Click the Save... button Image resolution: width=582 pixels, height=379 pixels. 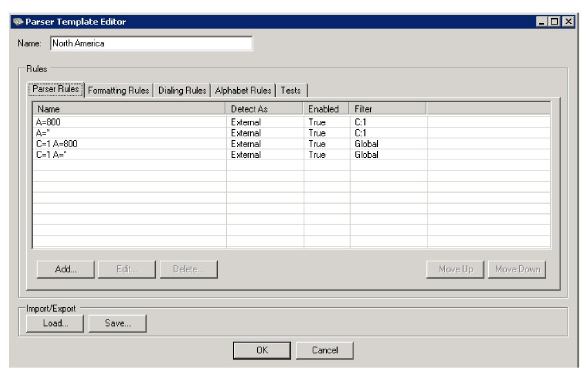[118, 323]
